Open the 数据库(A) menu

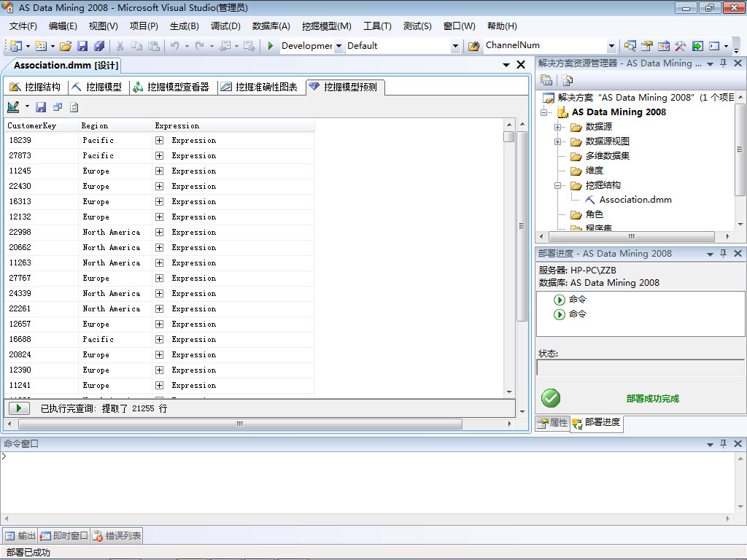coord(271,26)
